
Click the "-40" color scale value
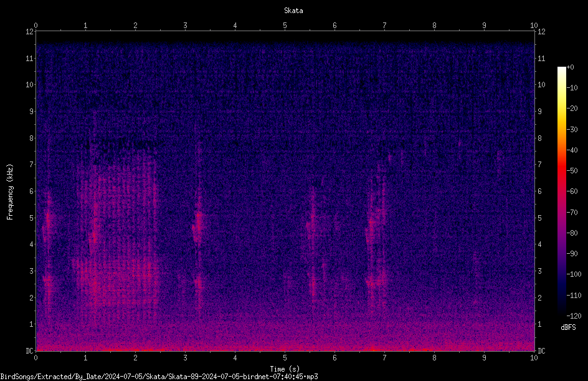(x=572, y=150)
